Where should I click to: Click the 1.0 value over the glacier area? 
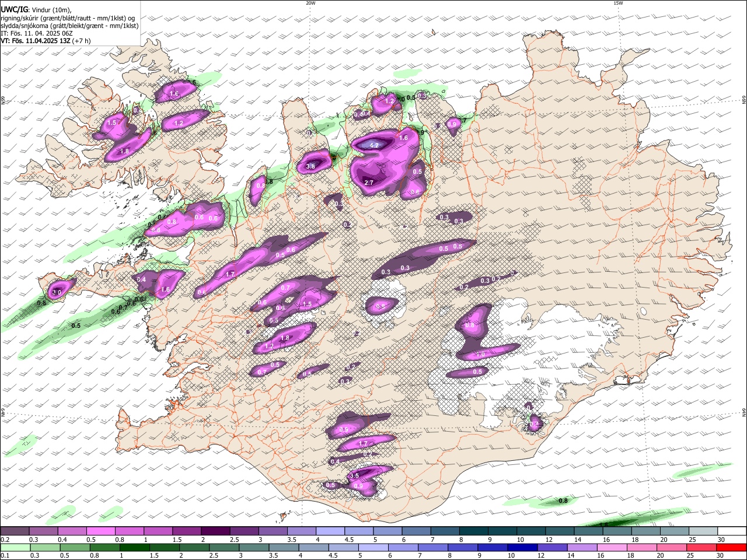click(481, 354)
